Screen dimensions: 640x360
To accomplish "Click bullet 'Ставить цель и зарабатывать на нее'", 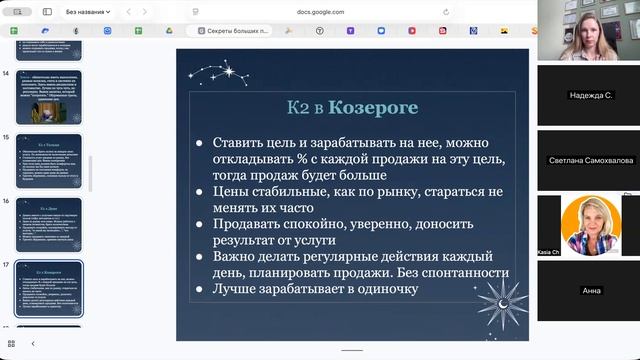I will pyautogui.click(x=359, y=159).
